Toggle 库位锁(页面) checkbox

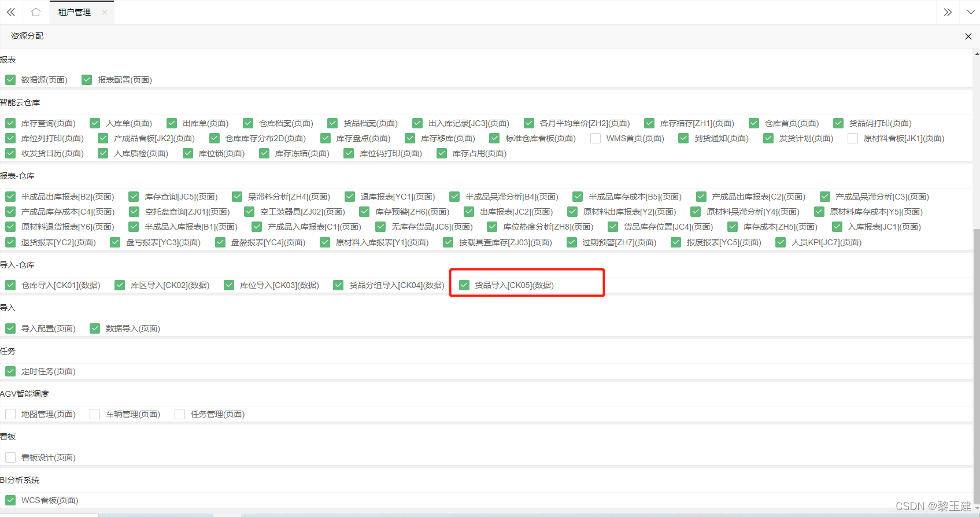188,153
